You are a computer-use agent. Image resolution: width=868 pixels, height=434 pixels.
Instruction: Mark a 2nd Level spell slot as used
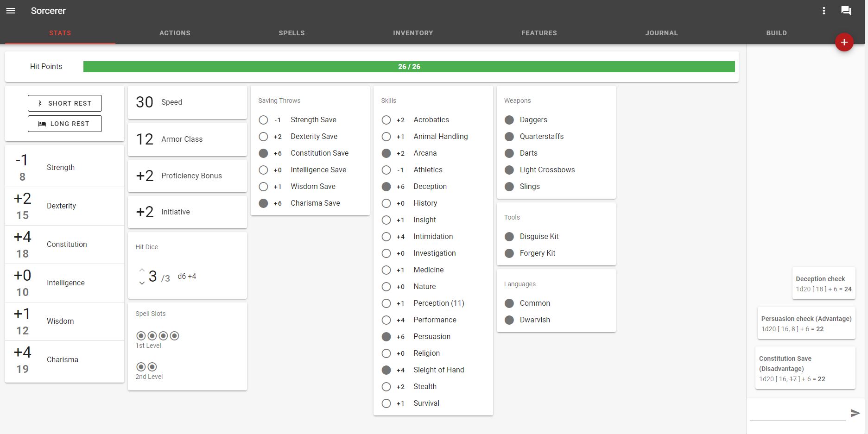pos(140,366)
